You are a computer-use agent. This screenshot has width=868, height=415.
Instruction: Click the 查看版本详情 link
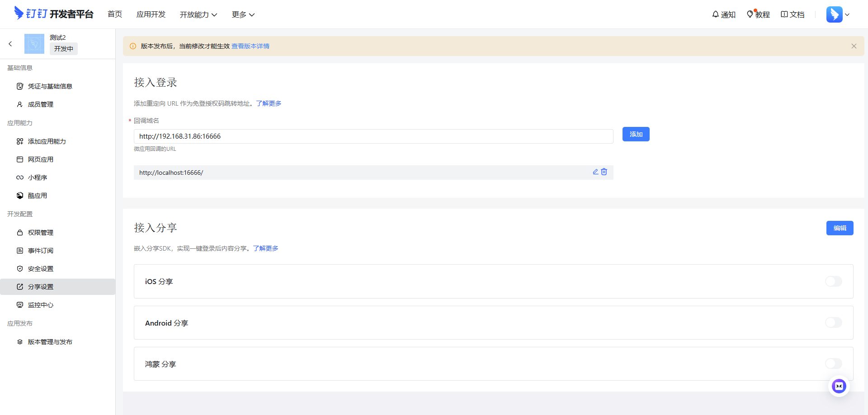[x=250, y=46]
